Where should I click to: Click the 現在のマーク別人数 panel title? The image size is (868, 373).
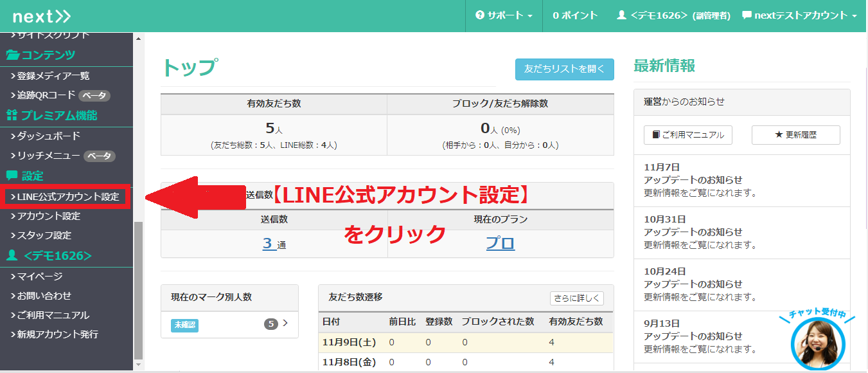coord(211,297)
